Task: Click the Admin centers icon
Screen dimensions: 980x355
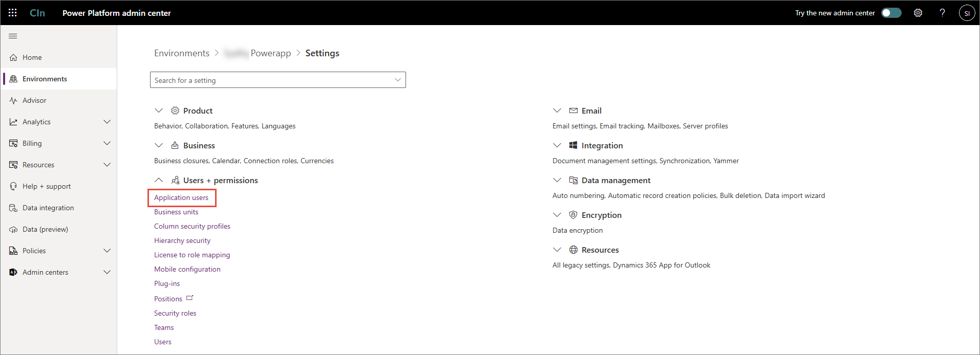Action: (x=13, y=272)
